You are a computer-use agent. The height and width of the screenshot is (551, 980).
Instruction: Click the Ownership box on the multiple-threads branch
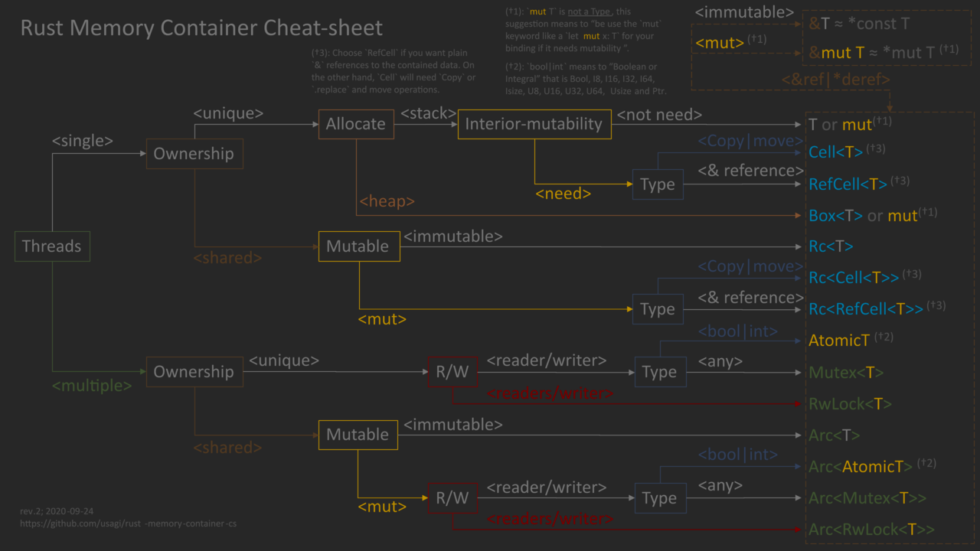click(194, 372)
